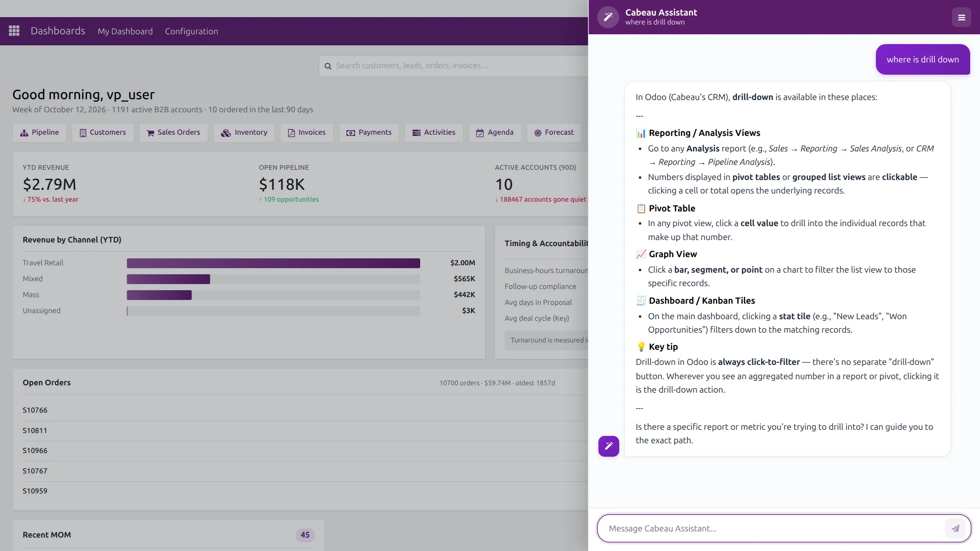Open the Invoices shortcut
980x551 pixels.
[307, 133]
